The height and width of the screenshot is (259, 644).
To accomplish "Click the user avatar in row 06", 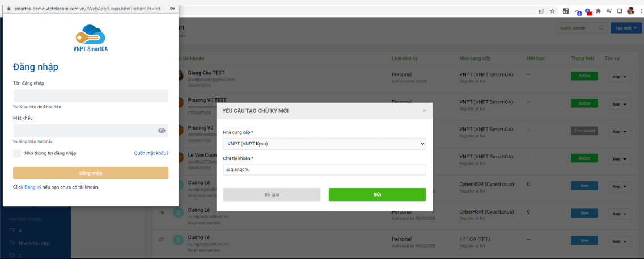I will coord(178,213).
